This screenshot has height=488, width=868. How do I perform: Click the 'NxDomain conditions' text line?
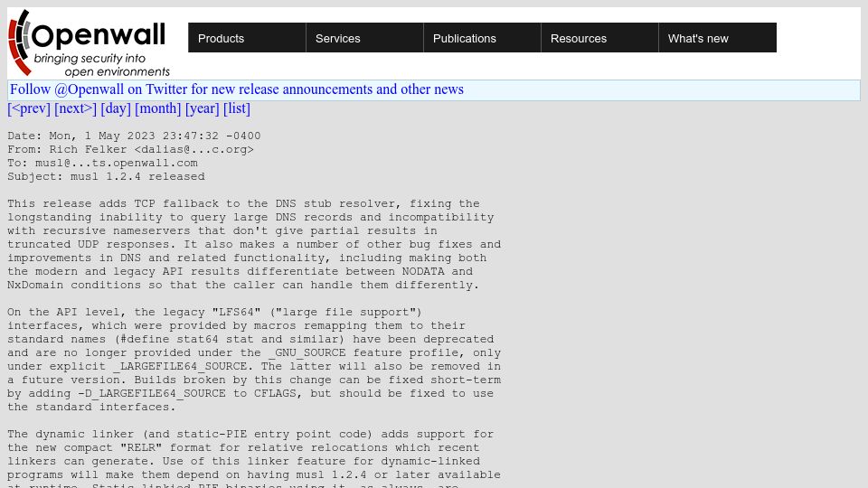point(243,285)
